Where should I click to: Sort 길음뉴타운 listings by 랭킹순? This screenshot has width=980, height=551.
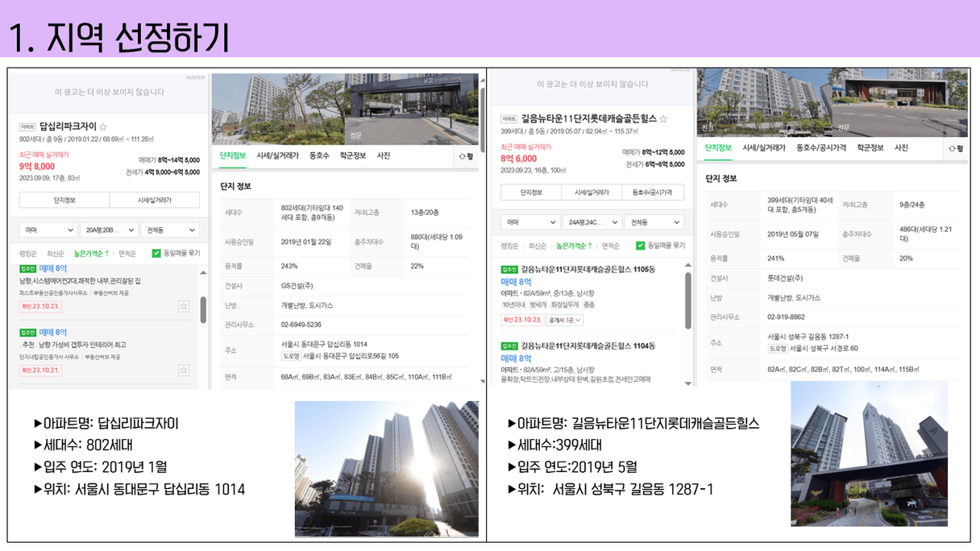pyautogui.click(x=510, y=246)
